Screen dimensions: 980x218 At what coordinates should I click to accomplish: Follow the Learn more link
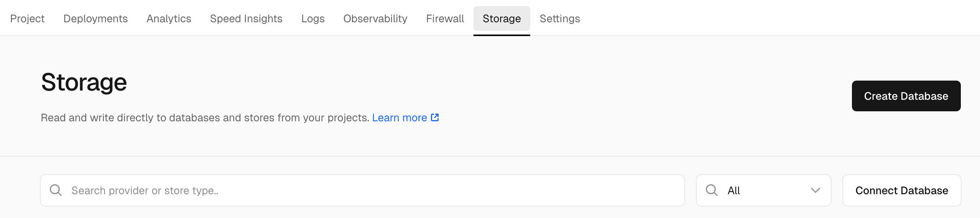[x=400, y=117]
